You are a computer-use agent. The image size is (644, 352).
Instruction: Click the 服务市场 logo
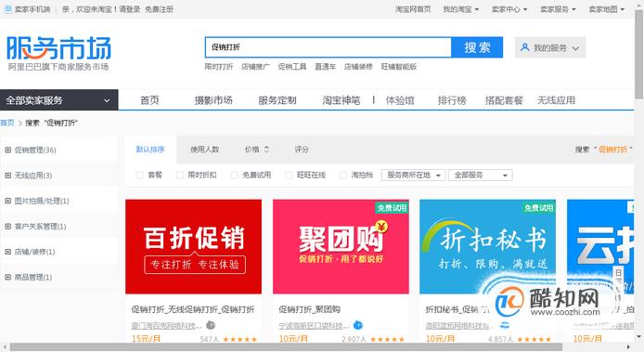point(58,48)
